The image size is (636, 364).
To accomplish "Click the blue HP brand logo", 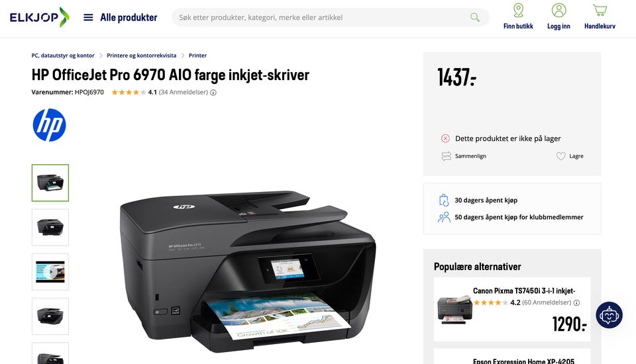I will coord(49,125).
